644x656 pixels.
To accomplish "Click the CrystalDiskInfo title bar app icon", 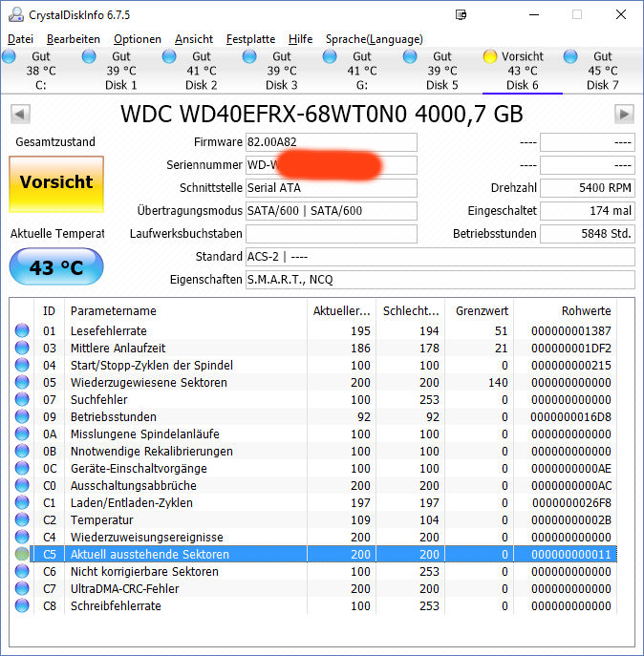I will pos(16,15).
